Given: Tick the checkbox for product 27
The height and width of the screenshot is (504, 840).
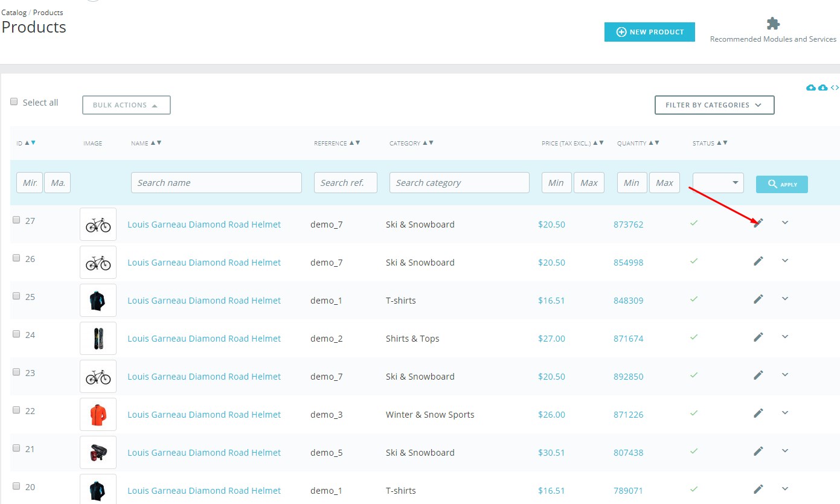Looking at the screenshot, I should [x=16, y=220].
